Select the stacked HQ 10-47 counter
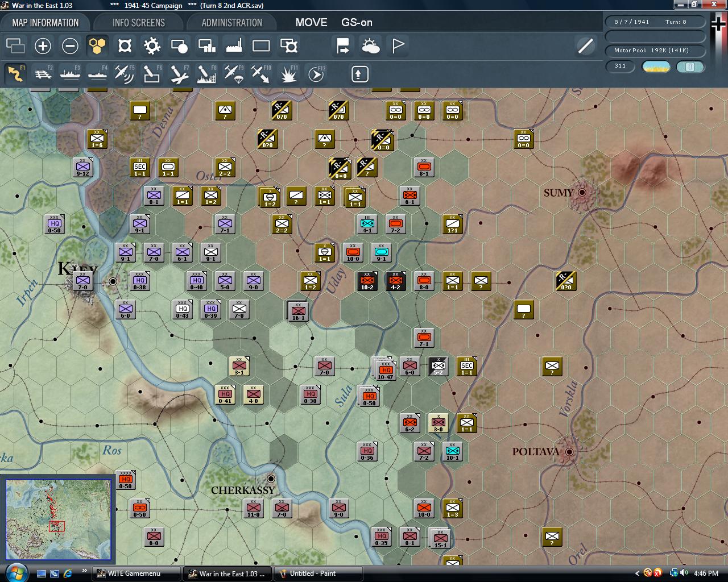 pos(385,370)
